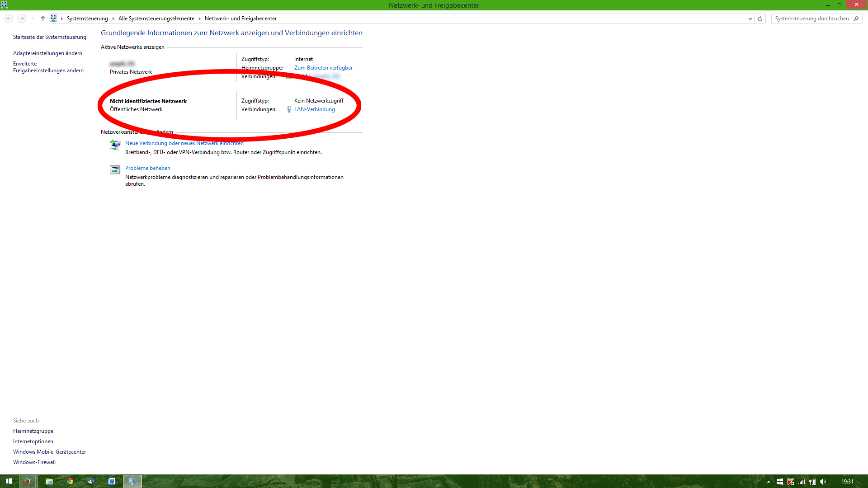Click the Kaspersky tray icon

[791, 482]
